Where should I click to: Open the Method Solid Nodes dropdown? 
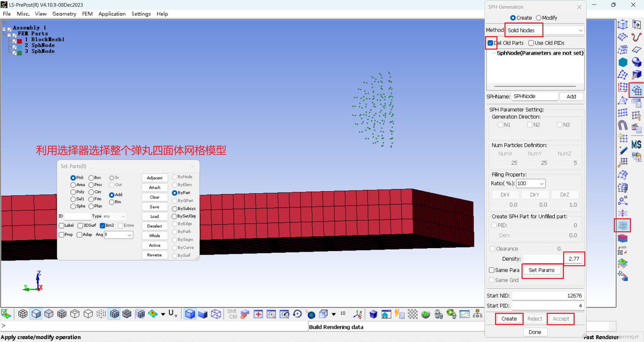coord(545,30)
